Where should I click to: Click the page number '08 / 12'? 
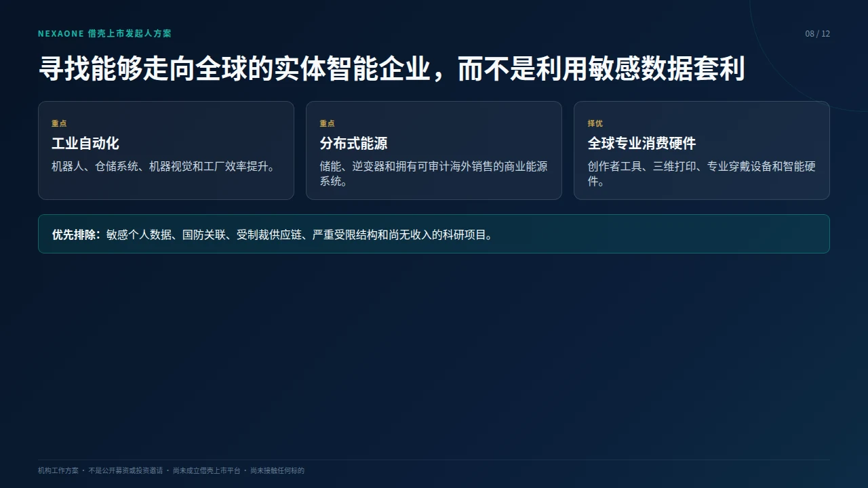coord(817,34)
